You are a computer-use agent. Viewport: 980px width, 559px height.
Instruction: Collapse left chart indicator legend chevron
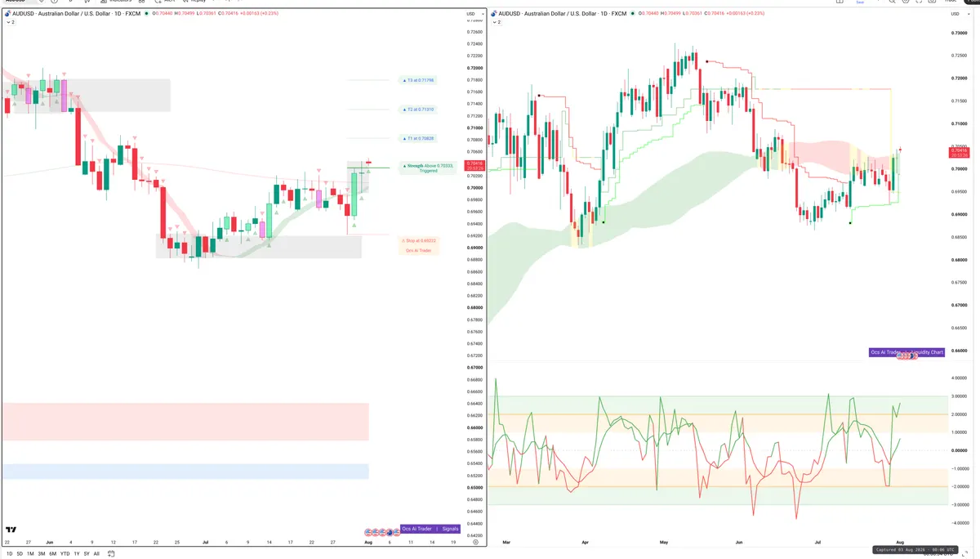click(8, 22)
